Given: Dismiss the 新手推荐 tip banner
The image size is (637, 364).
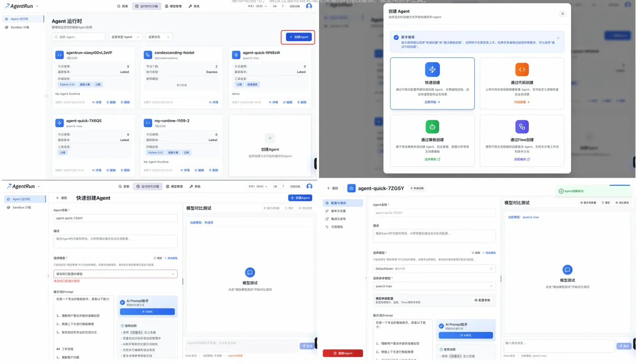Looking at the screenshot, I should (x=558, y=38).
